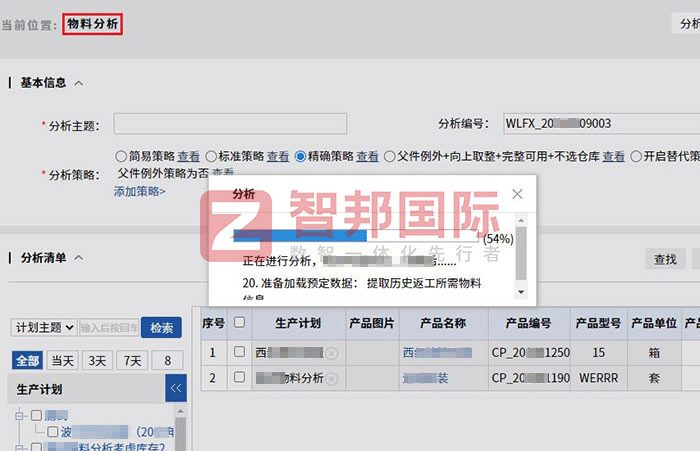
Task: Expand the first tree node in 生产计划
Action: tap(20, 415)
